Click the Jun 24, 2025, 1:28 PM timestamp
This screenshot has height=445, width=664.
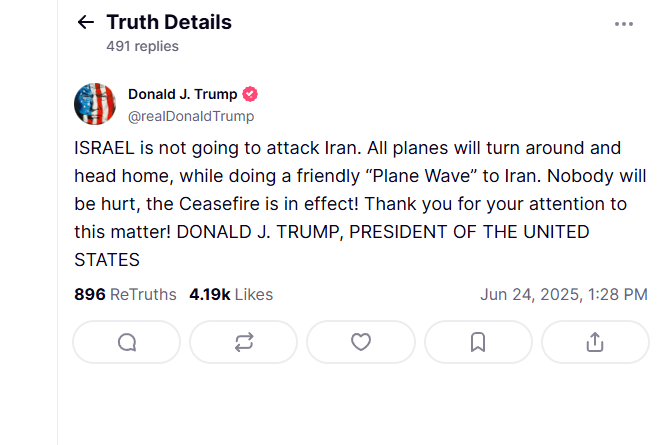564,294
